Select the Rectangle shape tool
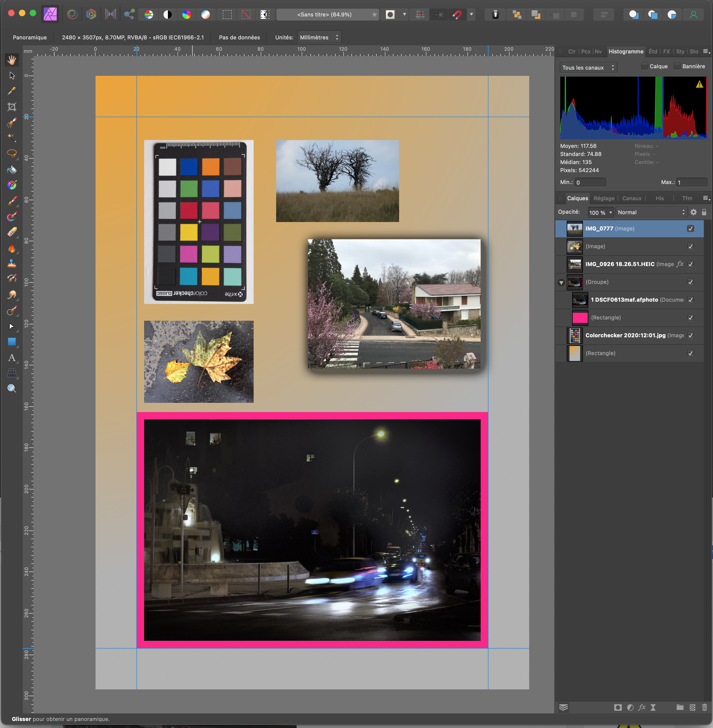The image size is (713, 728). pos(12,342)
